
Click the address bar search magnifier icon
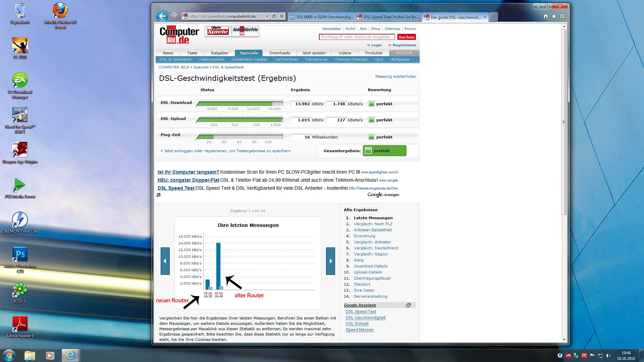261,16
